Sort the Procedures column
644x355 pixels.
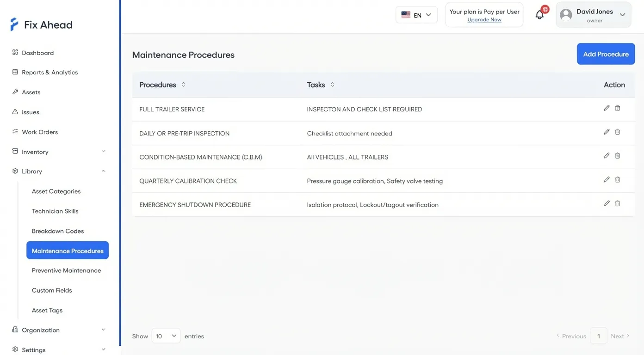[x=183, y=85]
